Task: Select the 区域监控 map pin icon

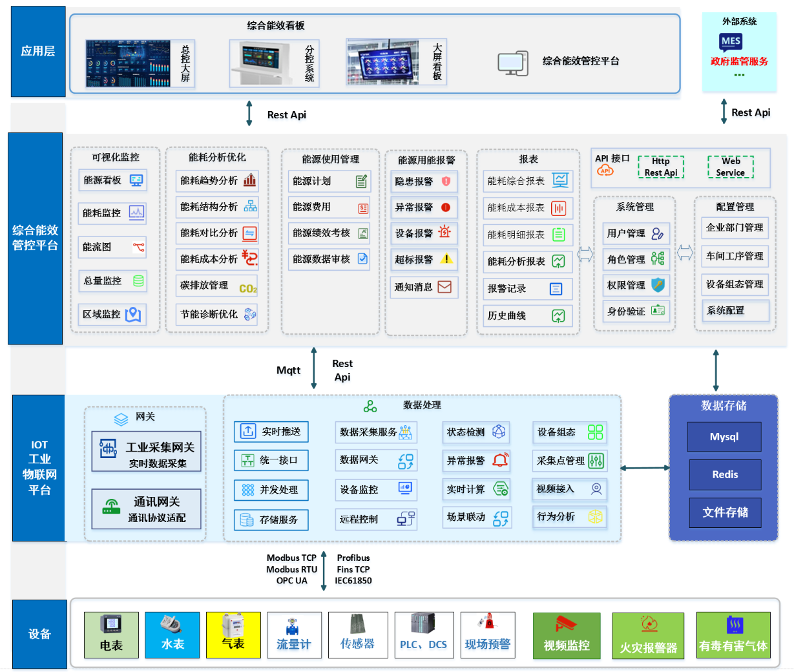Action: click(133, 315)
